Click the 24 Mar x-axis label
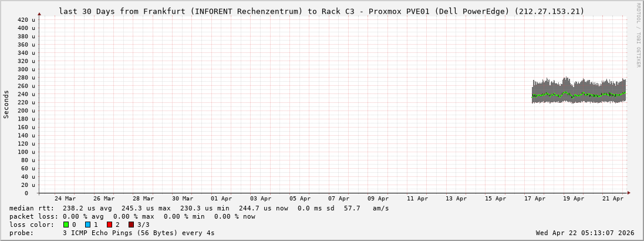The width and height of the screenshot is (644, 241). pos(65,199)
